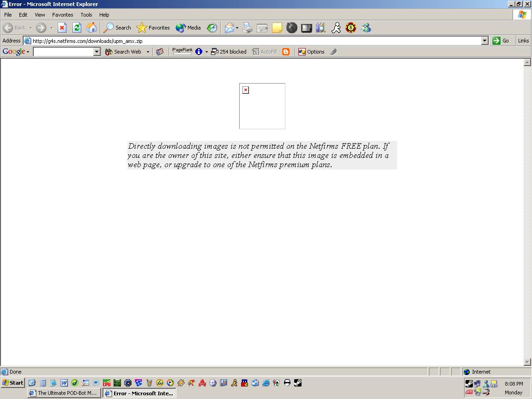The height and width of the screenshot is (399, 532).
Task: Click the AIM running man toolbar icon
Action: (x=336, y=28)
